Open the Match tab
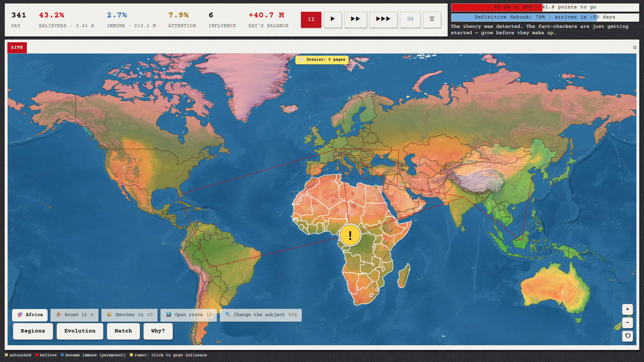The height and width of the screenshot is (362, 644). pyautogui.click(x=123, y=331)
